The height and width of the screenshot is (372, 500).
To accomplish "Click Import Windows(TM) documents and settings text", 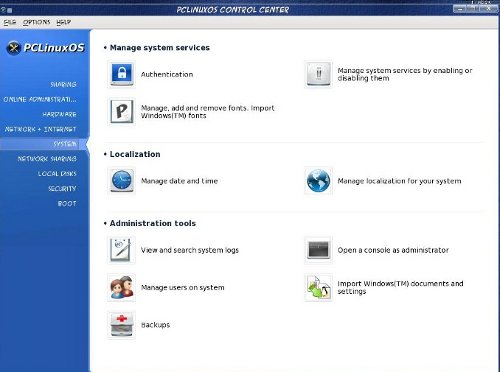I will point(400,287).
